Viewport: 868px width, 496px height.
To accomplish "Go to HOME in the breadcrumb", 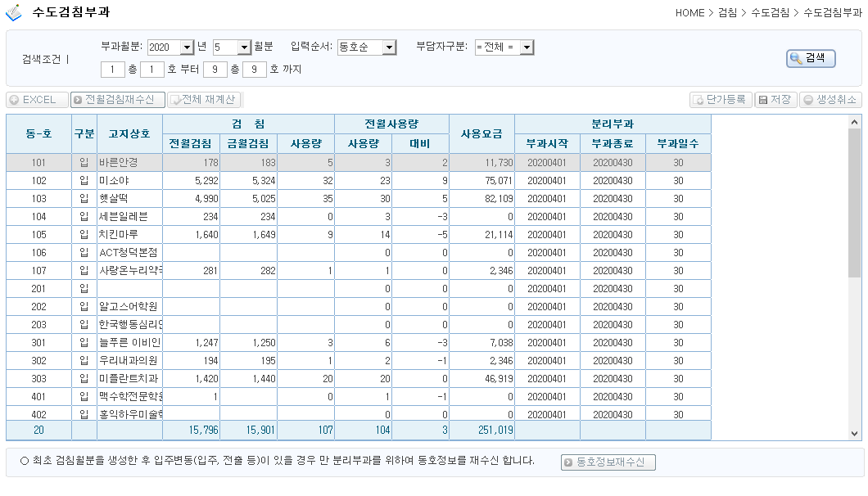I will click(x=689, y=13).
